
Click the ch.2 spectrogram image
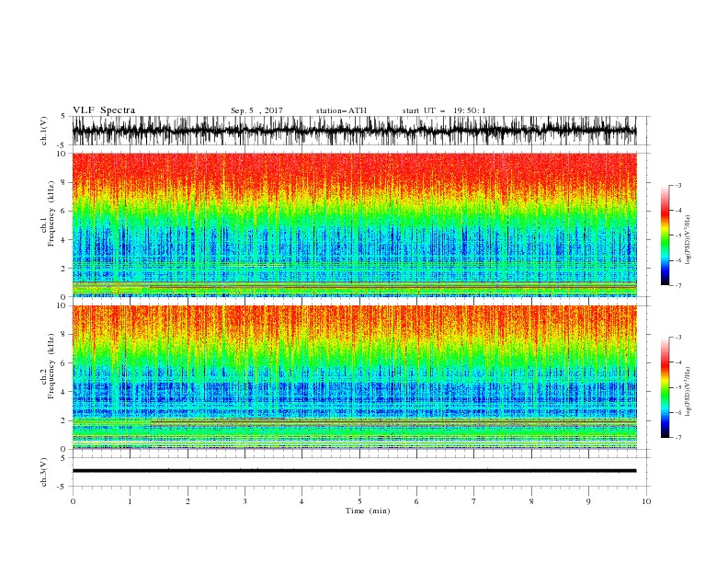tap(354, 377)
